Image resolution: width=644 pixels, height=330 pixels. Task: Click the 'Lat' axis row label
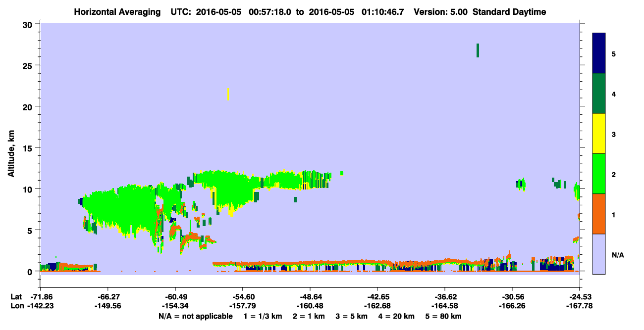click(x=16, y=297)
